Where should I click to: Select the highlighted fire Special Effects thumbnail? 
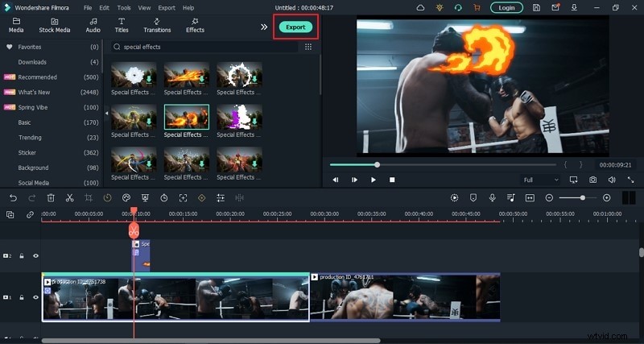[x=187, y=117]
